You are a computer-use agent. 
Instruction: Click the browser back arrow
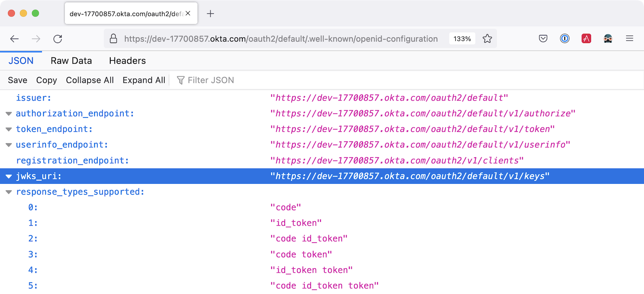(x=14, y=39)
